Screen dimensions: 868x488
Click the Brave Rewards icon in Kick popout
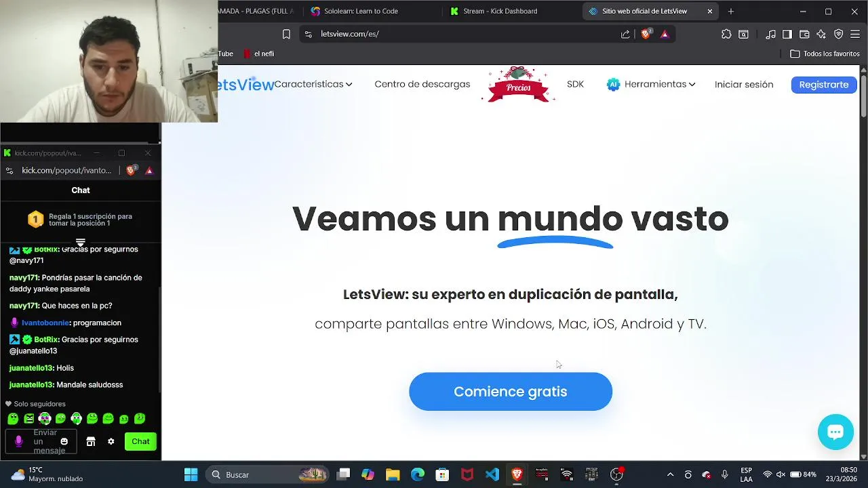coord(149,170)
